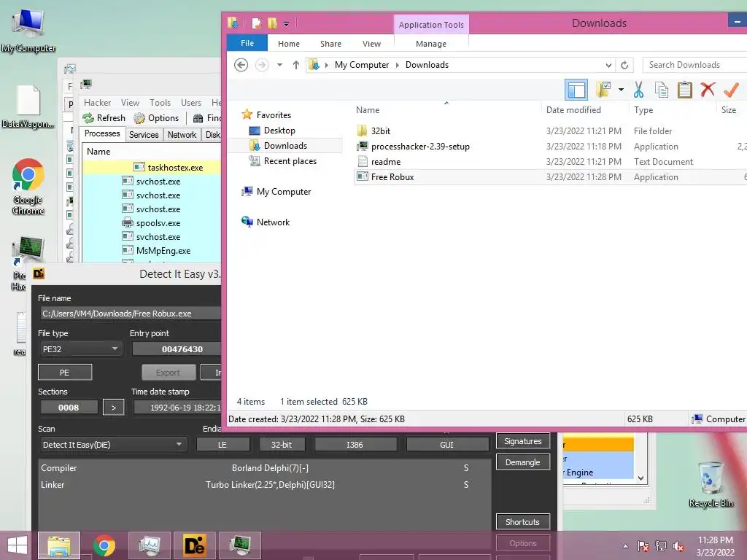747x560 pixels.
Task: Select the 32bit folder
Action: coord(381,131)
